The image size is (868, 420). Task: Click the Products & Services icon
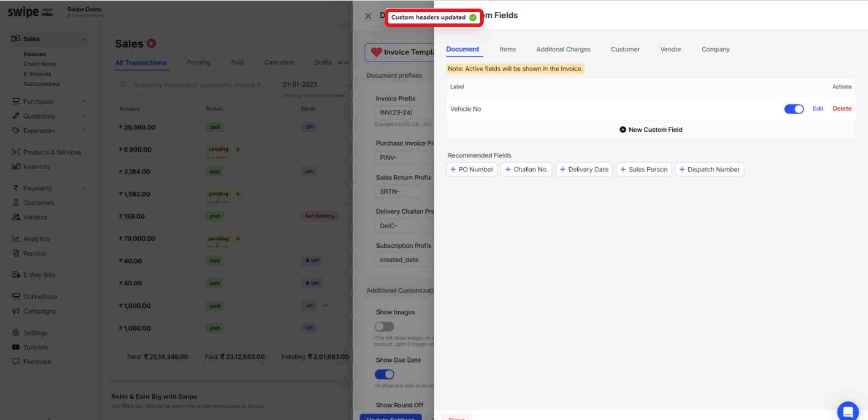(16, 152)
